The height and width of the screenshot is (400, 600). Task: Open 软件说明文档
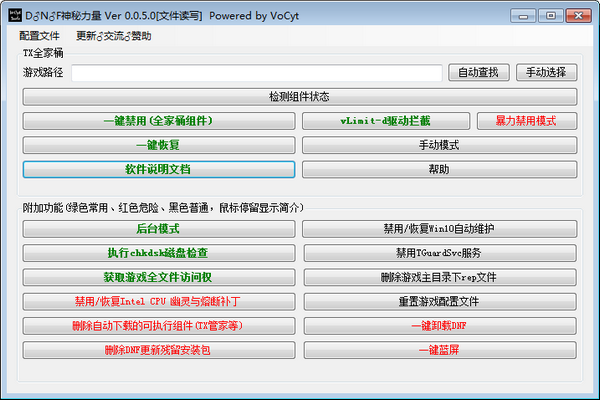coord(159,170)
